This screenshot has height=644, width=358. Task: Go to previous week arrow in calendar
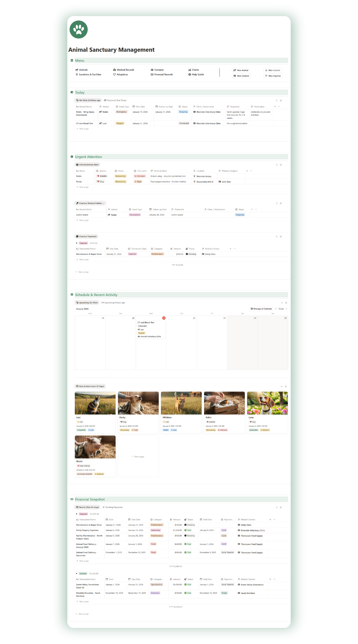276,309
